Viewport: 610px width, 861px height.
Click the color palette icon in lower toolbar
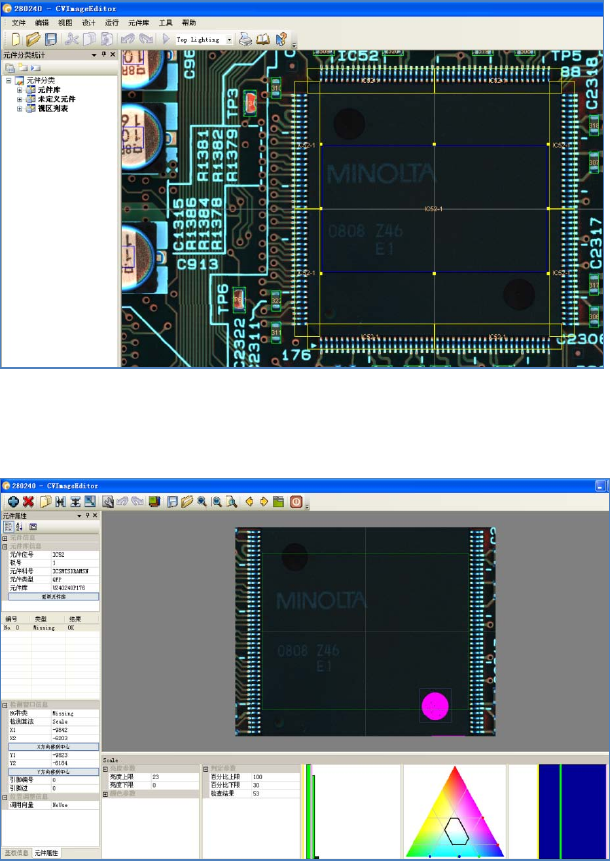coord(154,501)
